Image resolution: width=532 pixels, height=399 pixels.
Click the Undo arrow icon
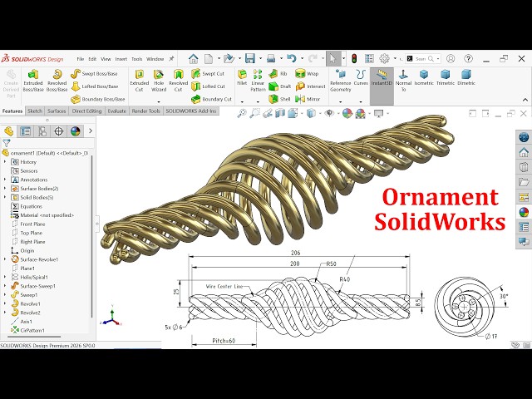click(x=292, y=59)
